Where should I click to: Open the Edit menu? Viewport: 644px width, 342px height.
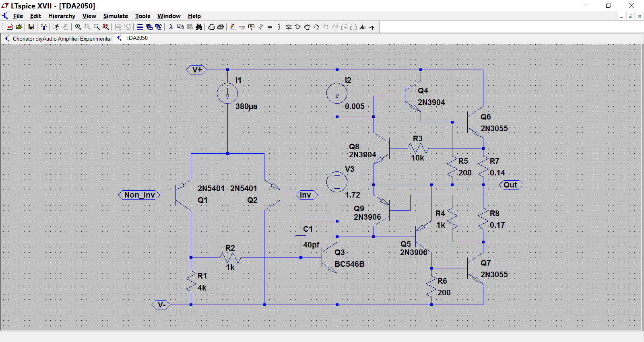pyautogui.click(x=35, y=16)
